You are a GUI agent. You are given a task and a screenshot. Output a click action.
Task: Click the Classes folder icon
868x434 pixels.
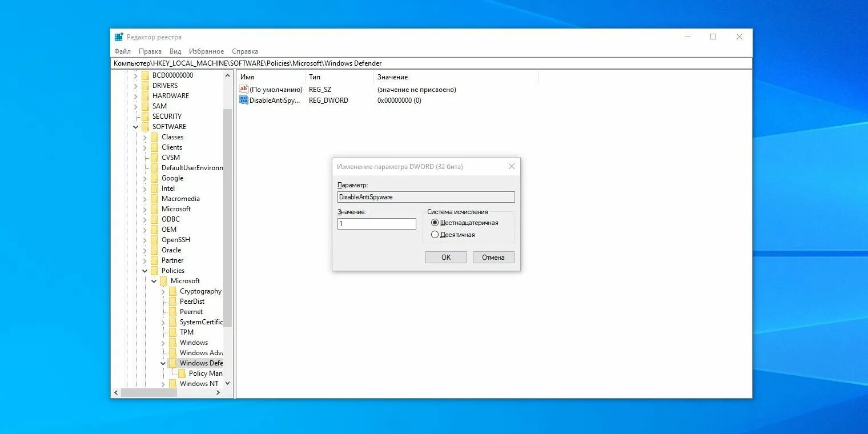point(154,137)
